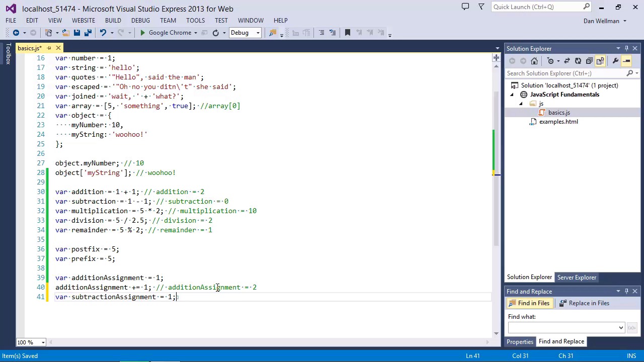Close the basics.js editor tab
This screenshot has height=362, width=644.
point(58,48)
